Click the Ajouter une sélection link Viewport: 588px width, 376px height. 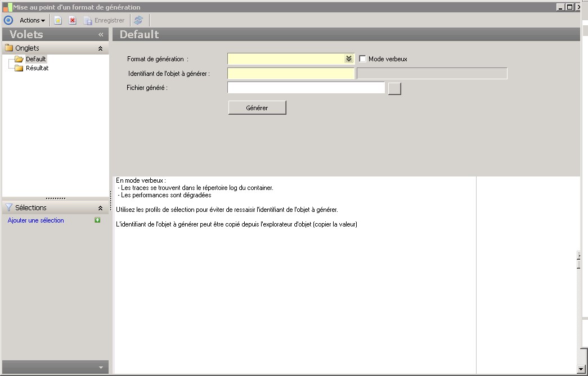pyautogui.click(x=35, y=220)
